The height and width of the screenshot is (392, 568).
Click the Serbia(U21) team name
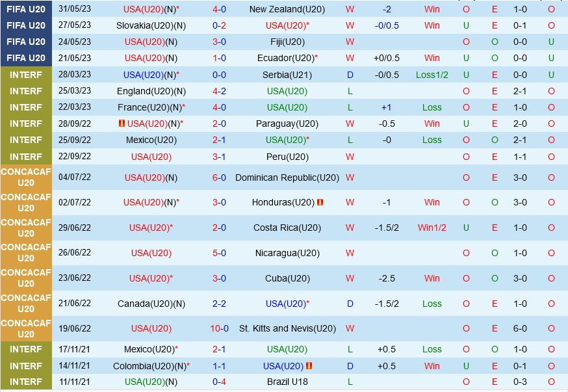pos(287,75)
